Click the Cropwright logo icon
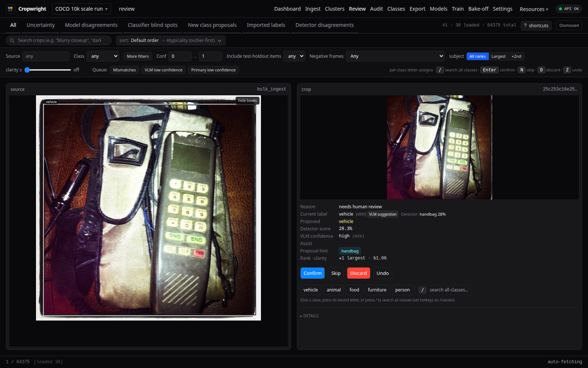The height and width of the screenshot is (368, 588). [x=10, y=9]
